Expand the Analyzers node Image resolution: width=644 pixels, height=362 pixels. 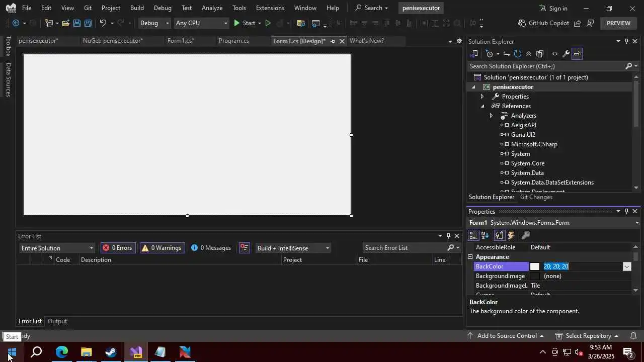tap(491, 116)
